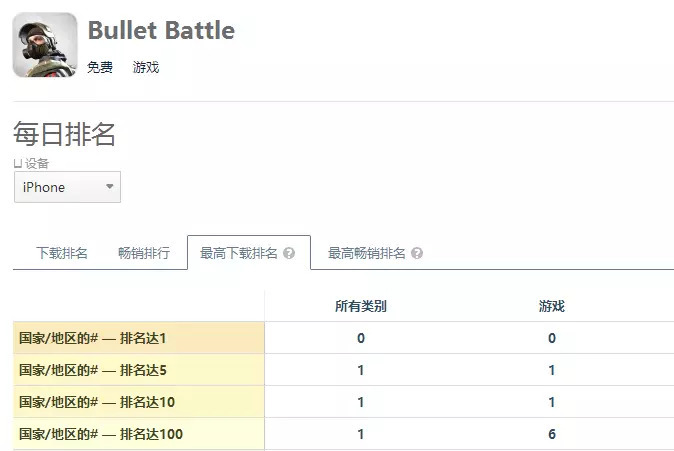
Task: Select the 排名达100 row label
Action: click(x=139, y=434)
